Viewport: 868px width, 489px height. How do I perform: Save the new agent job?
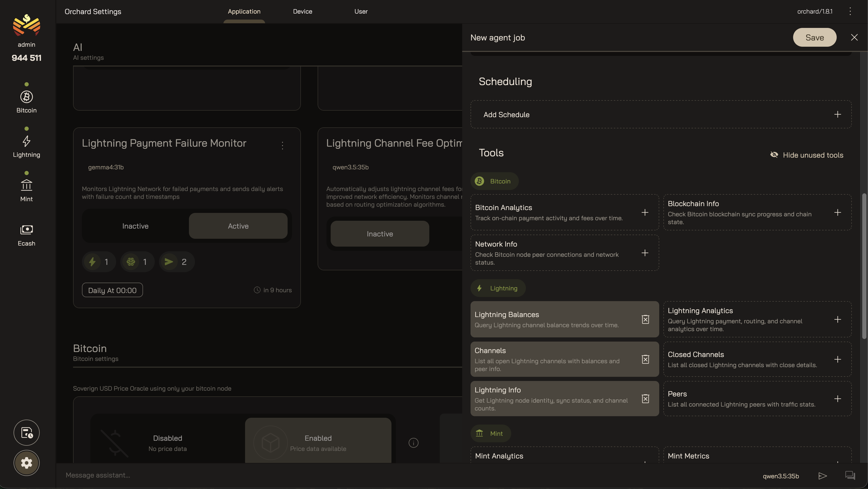pos(814,37)
